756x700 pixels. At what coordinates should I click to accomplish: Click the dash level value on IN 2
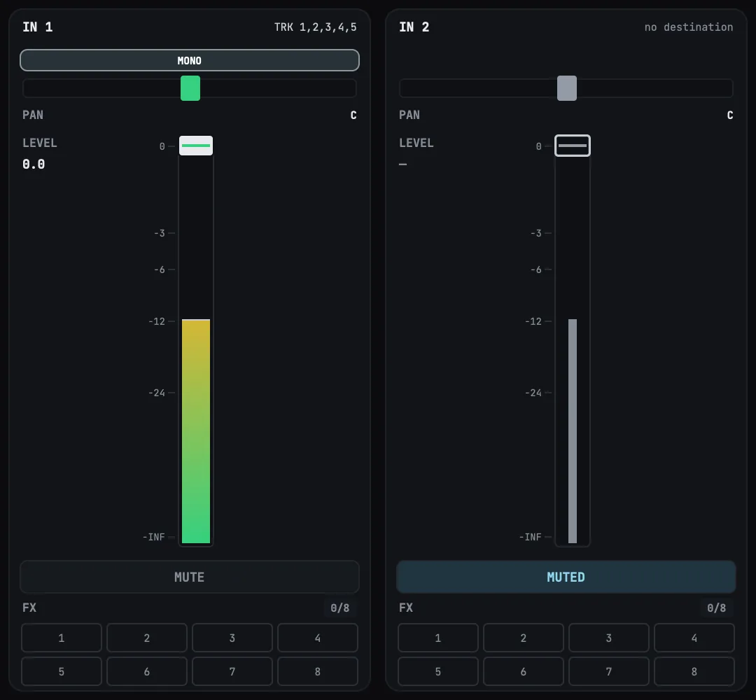(403, 164)
